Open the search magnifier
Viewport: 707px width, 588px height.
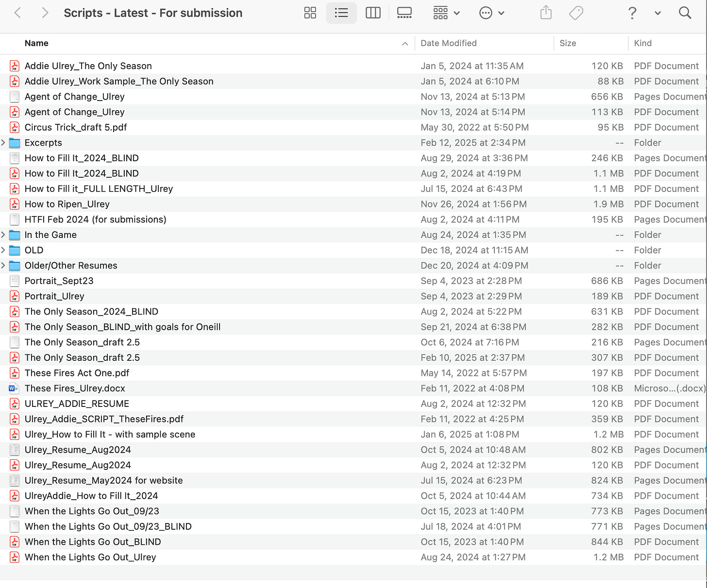click(685, 13)
